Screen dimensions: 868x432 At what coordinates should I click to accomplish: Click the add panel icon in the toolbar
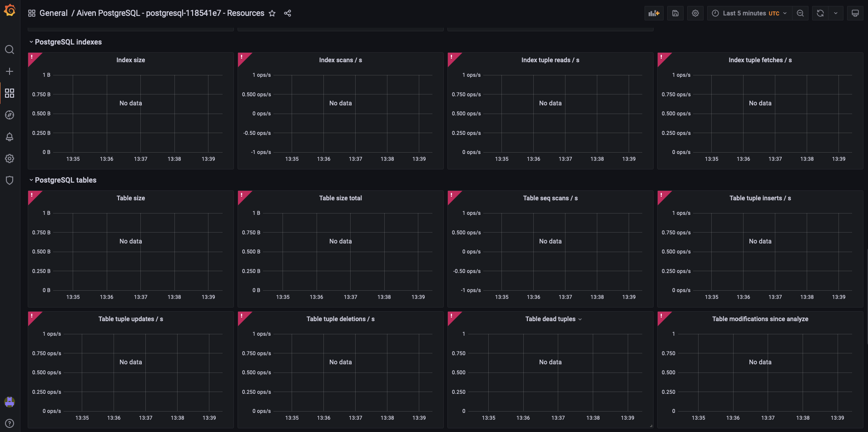(654, 13)
